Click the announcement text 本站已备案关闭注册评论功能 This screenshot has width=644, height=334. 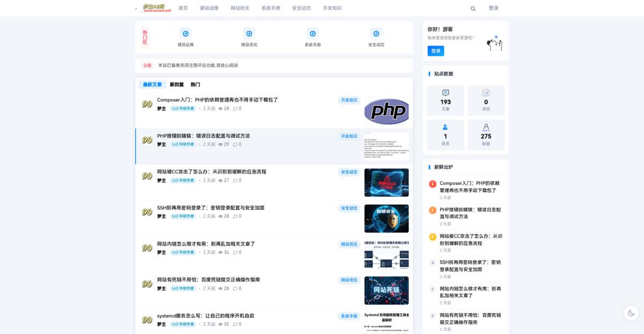pos(197,66)
